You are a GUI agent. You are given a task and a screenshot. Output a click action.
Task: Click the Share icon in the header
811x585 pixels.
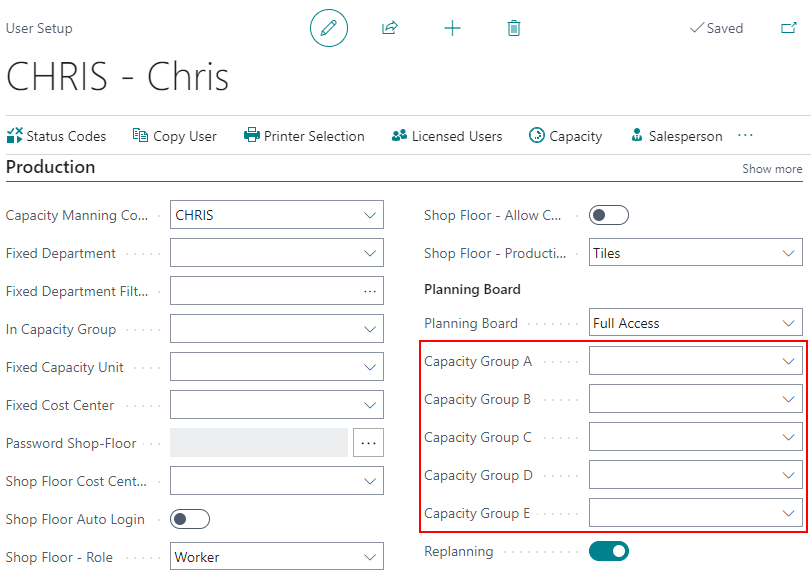[x=390, y=28]
